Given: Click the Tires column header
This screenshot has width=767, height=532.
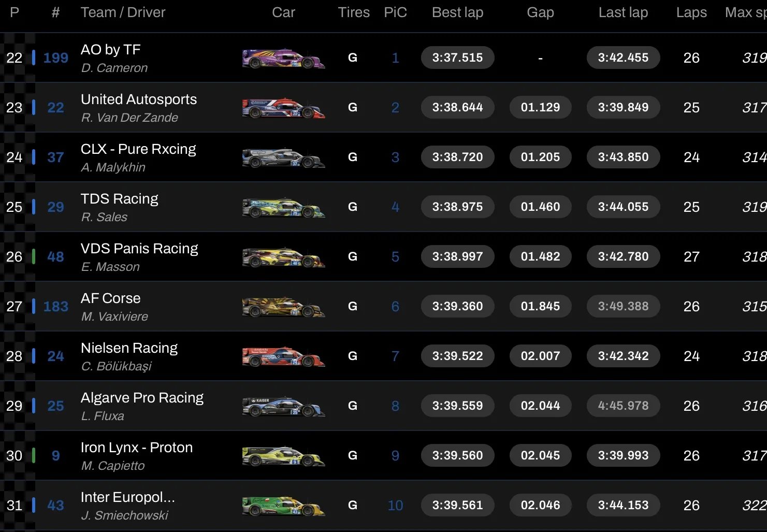Looking at the screenshot, I should click(x=354, y=12).
